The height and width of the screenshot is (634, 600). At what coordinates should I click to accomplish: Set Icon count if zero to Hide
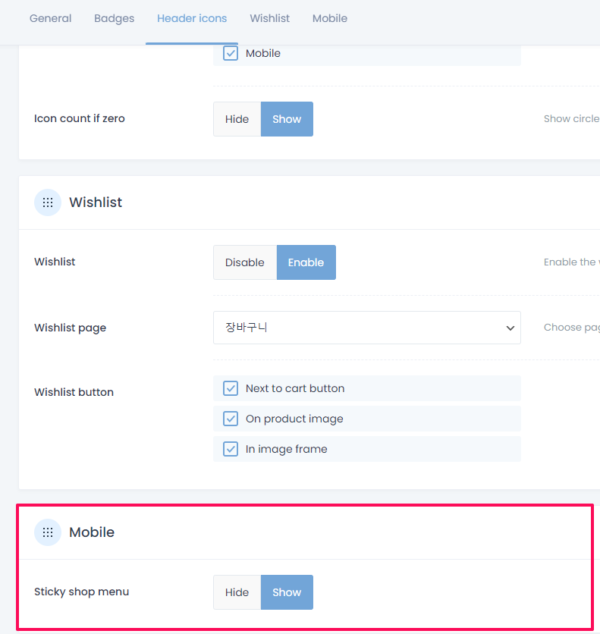click(237, 119)
